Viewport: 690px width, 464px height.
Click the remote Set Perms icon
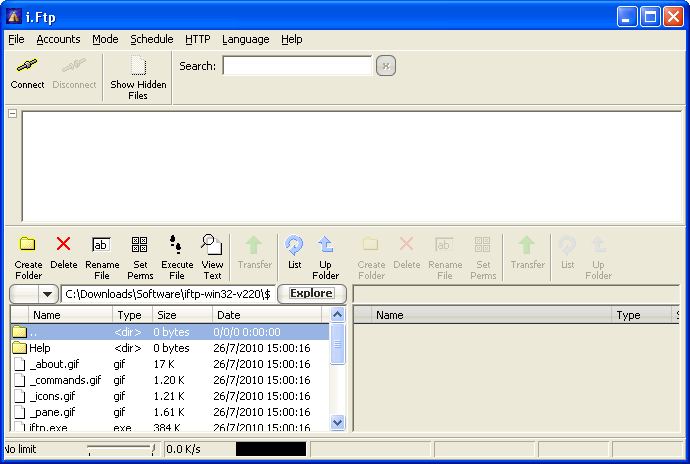482,244
